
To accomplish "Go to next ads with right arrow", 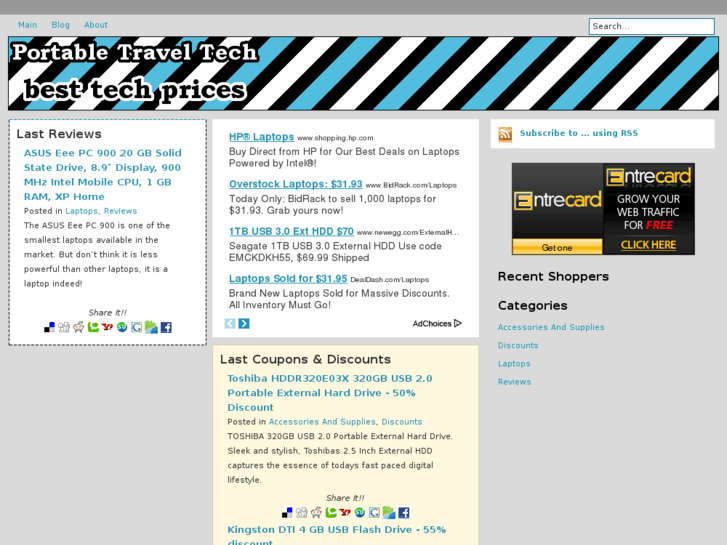I will (x=244, y=323).
